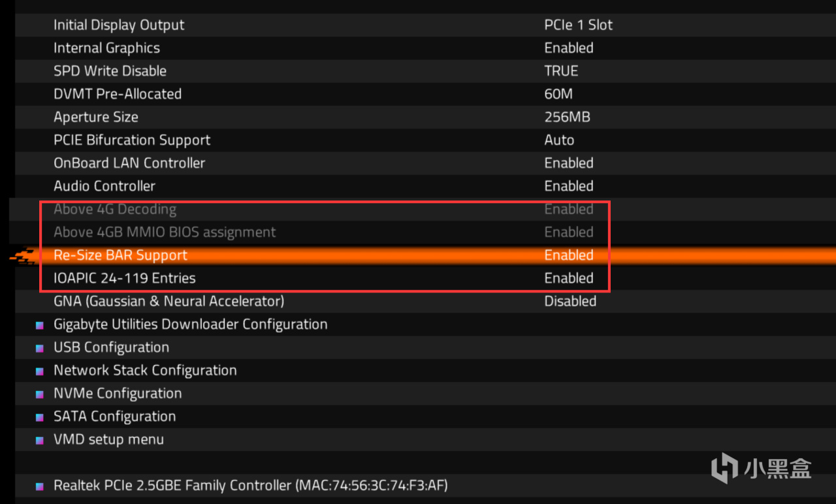Select the IOAPIC 24-119 Entries setting

pyautogui.click(x=124, y=278)
